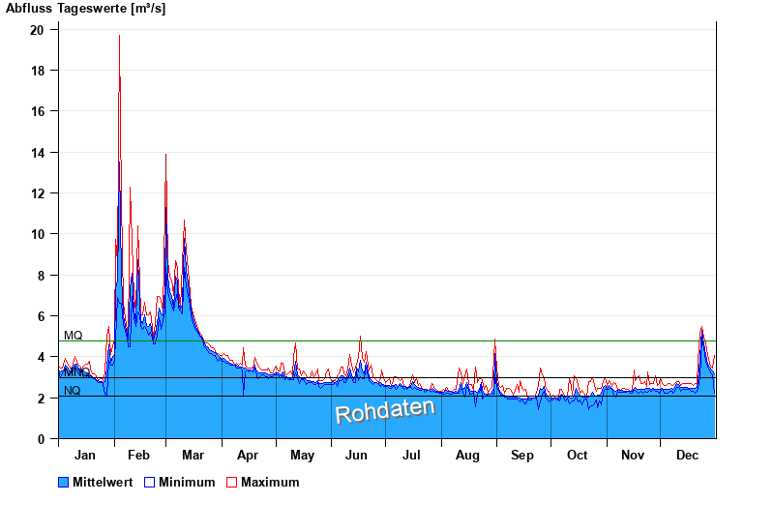Select the Maximum legend label
The image size is (774, 532).
click(x=270, y=483)
